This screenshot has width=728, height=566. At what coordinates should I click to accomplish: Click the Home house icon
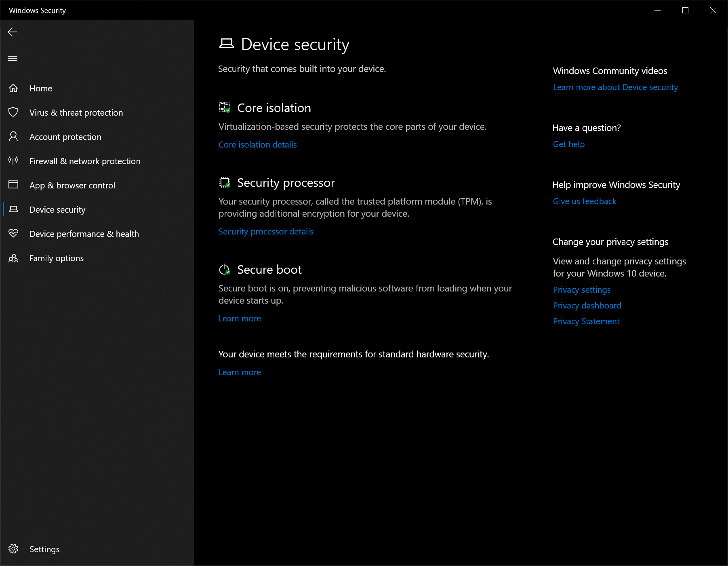tap(13, 88)
